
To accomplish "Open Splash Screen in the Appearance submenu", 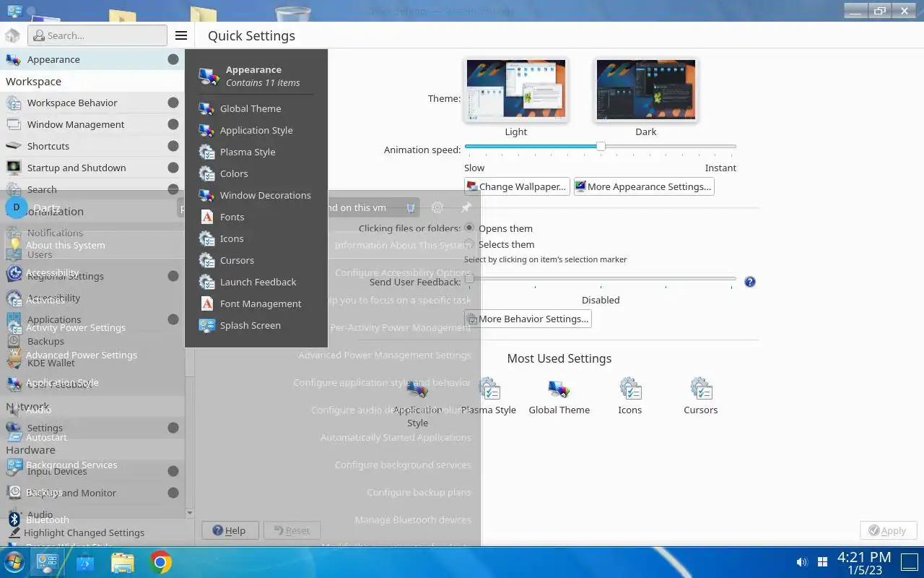I will [x=256, y=325].
